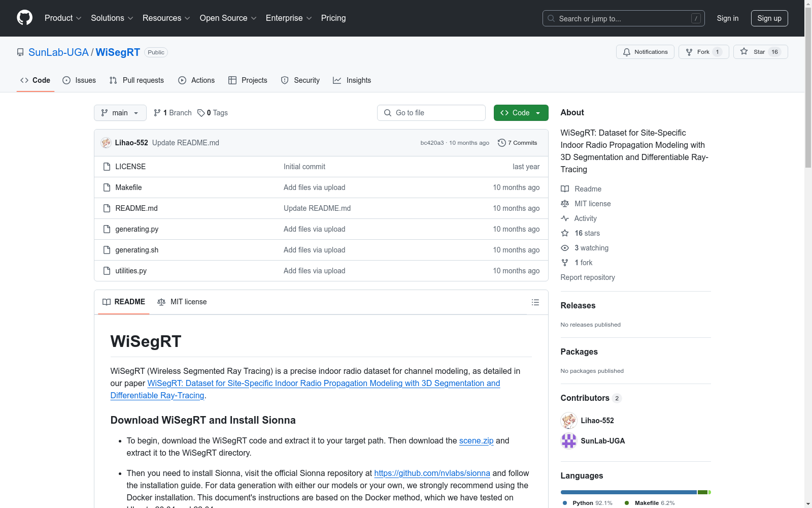
Task: Expand the Solutions menu
Action: (x=112, y=18)
